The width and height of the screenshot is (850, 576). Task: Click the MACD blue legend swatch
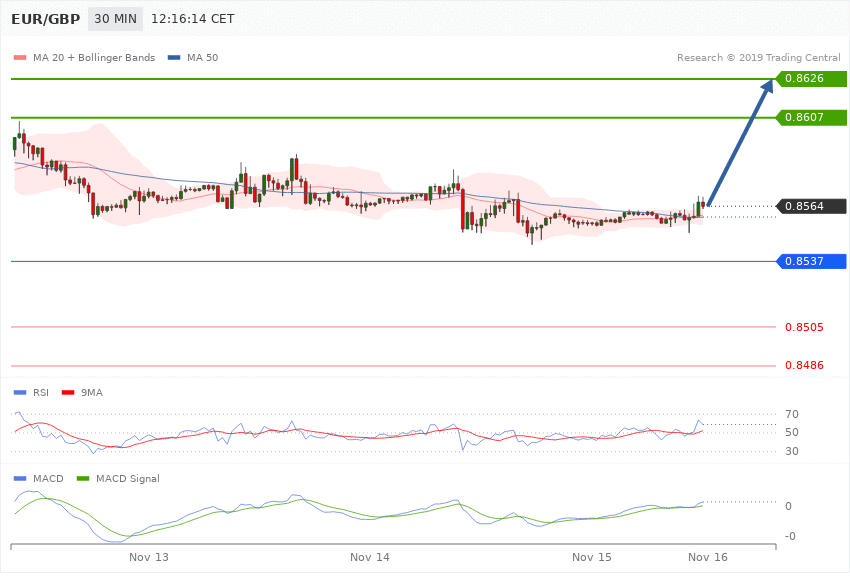click(x=20, y=479)
